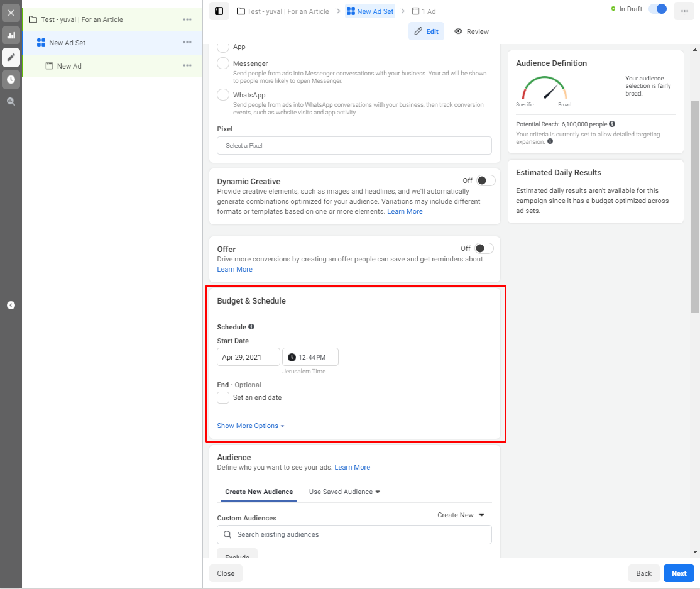Open the Use Saved Audience dropdown
This screenshot has width=700, height=589.
click(344, 492)
